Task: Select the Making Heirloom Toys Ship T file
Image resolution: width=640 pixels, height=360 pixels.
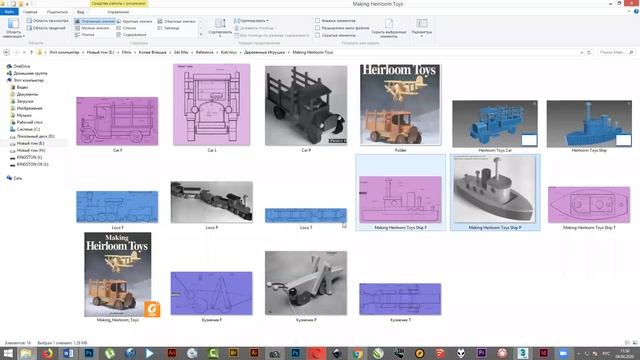Action: (589, 204)
